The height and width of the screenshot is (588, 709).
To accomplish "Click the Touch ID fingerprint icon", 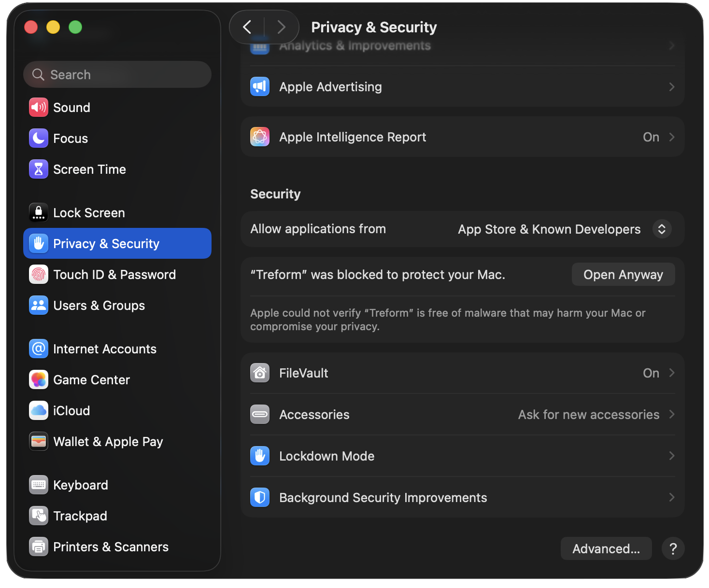I will coord(39,274).
